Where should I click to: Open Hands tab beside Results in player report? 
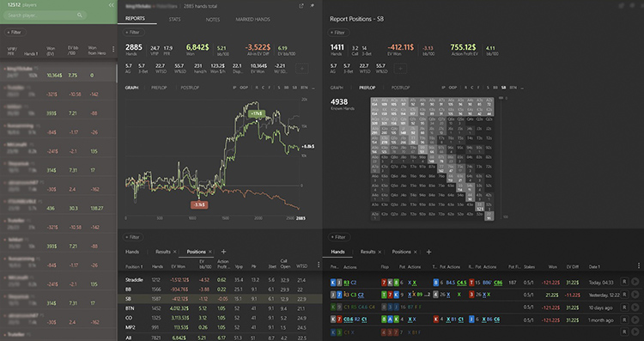pos(132,252)
